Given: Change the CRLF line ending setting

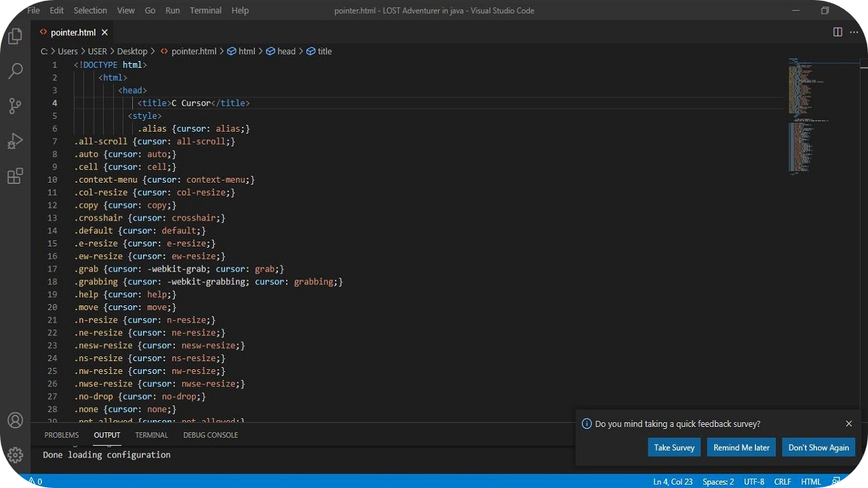Looking at the screenshot, I should (x=782, y=481).
